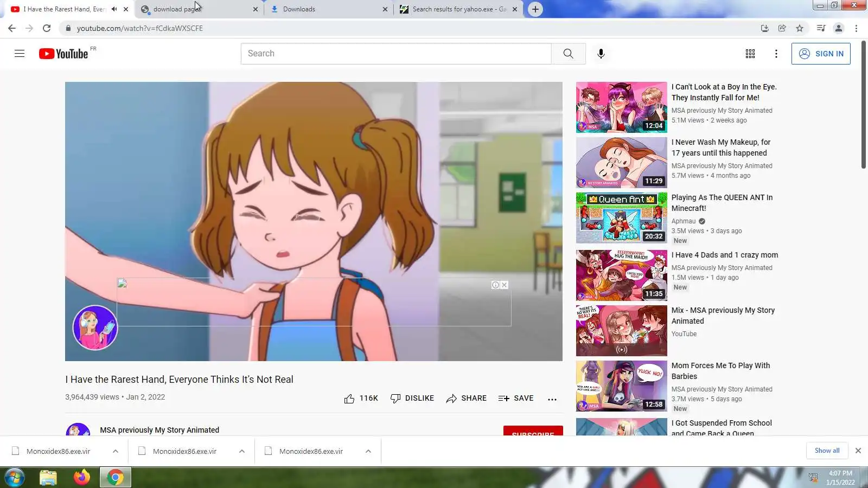Viewport: 868px width, 488px height.
Task: Close the ad overlay X on video
Action: coord(505,285)
